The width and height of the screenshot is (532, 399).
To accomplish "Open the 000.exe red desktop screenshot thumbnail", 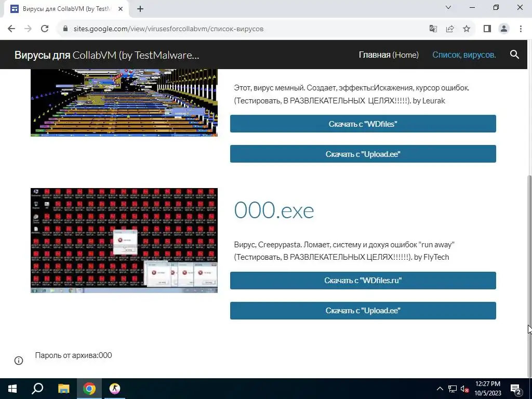I will [x=124, y=240].
